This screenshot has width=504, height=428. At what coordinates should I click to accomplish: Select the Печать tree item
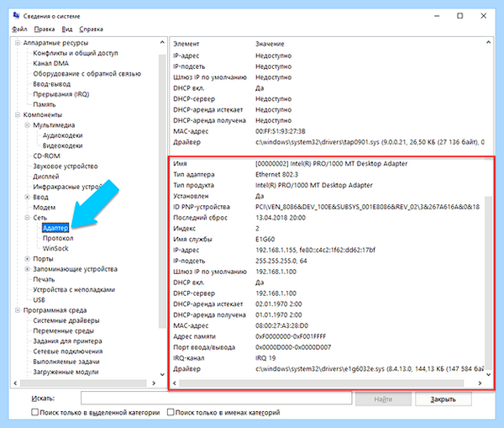click(44, 279)
